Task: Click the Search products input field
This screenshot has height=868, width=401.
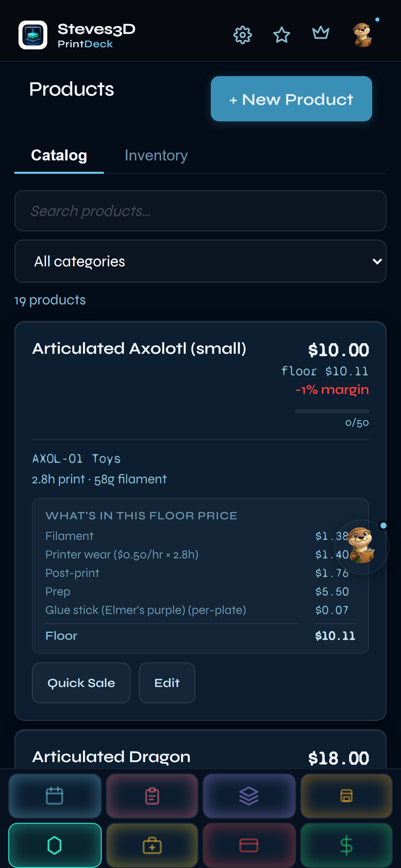Action: pos(200,211)
